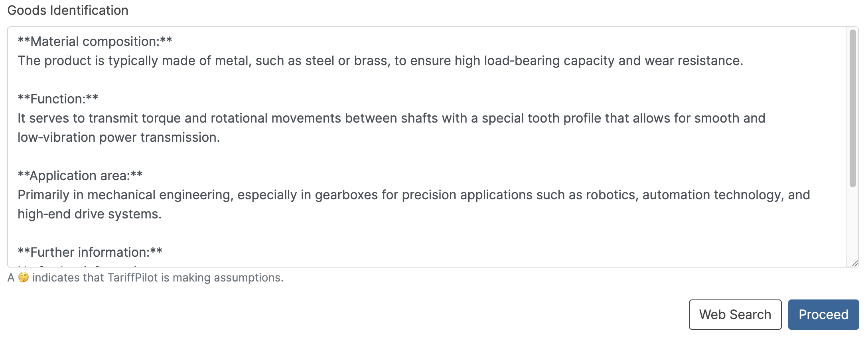Click the phrase low-vibration power transmission
The image size is (868, 337).
click(118, 137)
